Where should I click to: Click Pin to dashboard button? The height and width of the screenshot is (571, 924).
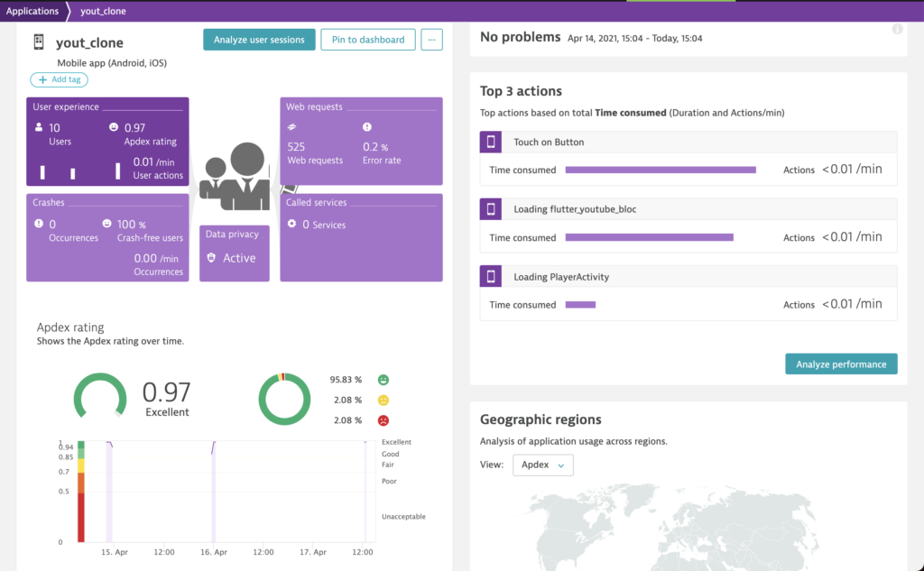(368, 40)
